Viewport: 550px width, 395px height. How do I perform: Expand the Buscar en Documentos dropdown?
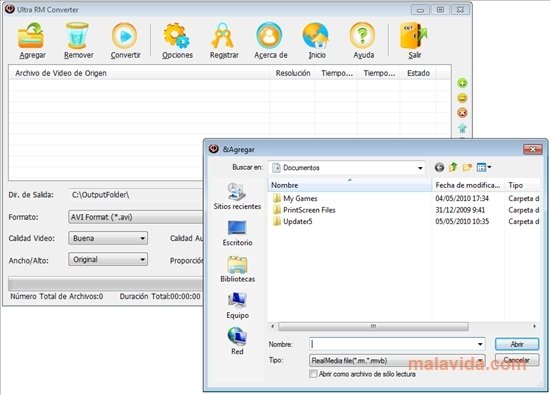click(x=420, y=168)
